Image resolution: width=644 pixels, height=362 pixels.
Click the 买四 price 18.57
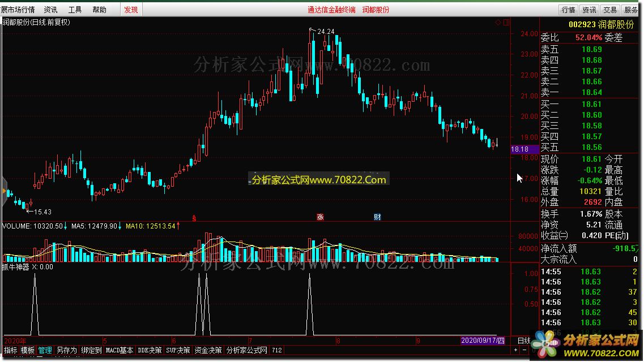[591, 136]
